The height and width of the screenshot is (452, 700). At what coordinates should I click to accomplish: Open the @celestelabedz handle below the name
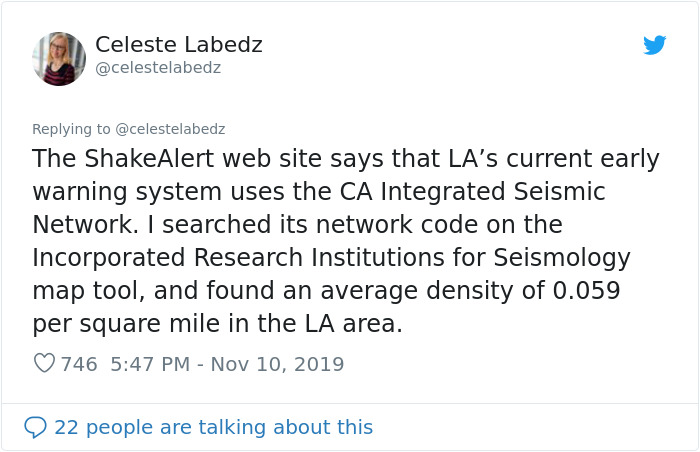(x=158, y=68)
